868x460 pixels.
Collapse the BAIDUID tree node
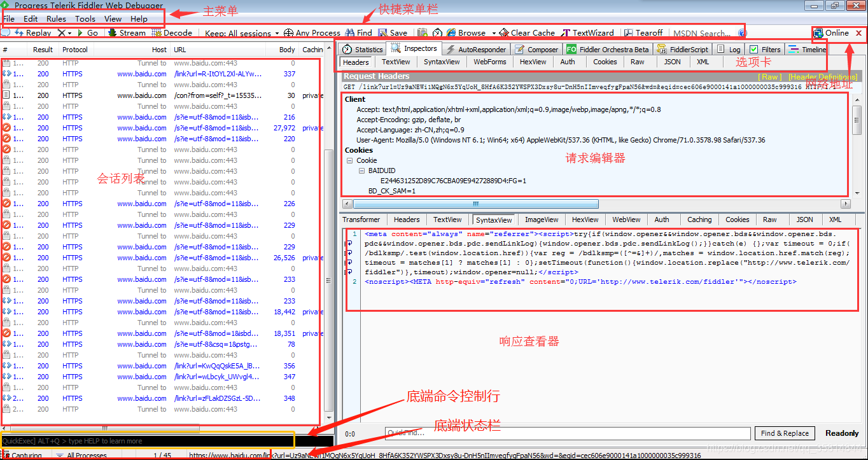[x=361, y=171]
